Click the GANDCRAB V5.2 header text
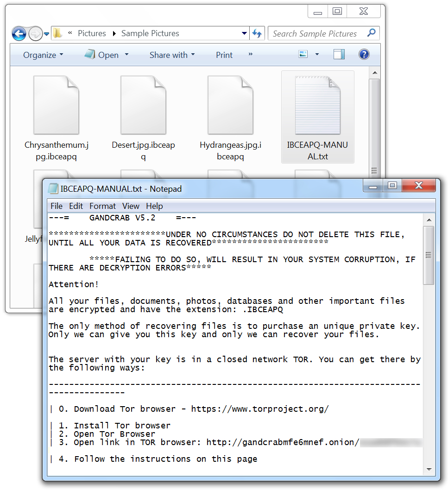The height and width of the screenshot is (490, 448). coord(122,218)
